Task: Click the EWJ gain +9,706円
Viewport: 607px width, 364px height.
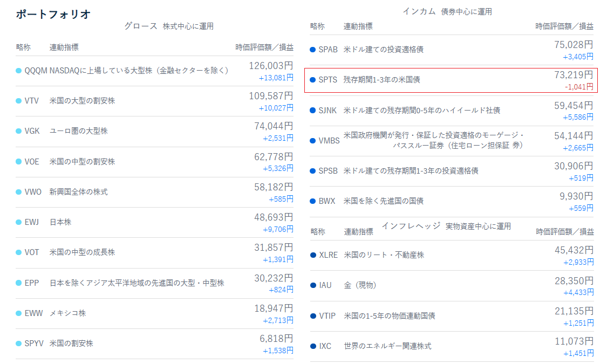Action: point(278,229)
